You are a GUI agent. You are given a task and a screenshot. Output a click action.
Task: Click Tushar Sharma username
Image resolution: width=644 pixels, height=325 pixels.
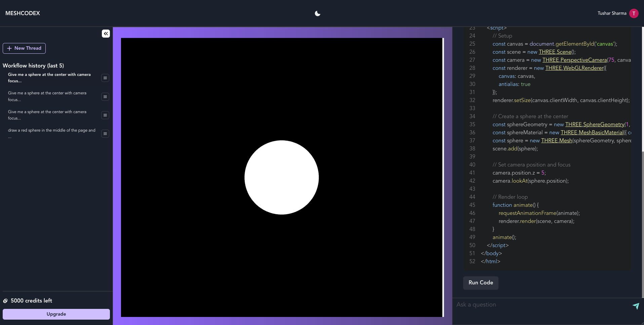[612, 13]
